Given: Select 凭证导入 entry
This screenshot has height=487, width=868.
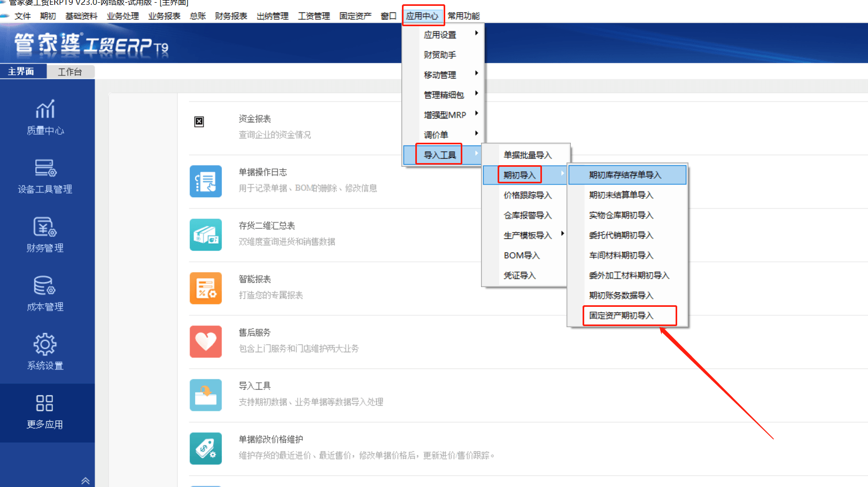Looking at the screenshot, I should point(526,275).
